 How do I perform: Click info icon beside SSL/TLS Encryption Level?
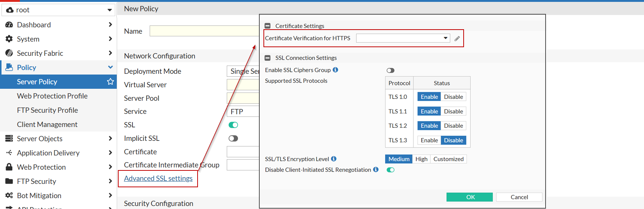coord(333,159)
